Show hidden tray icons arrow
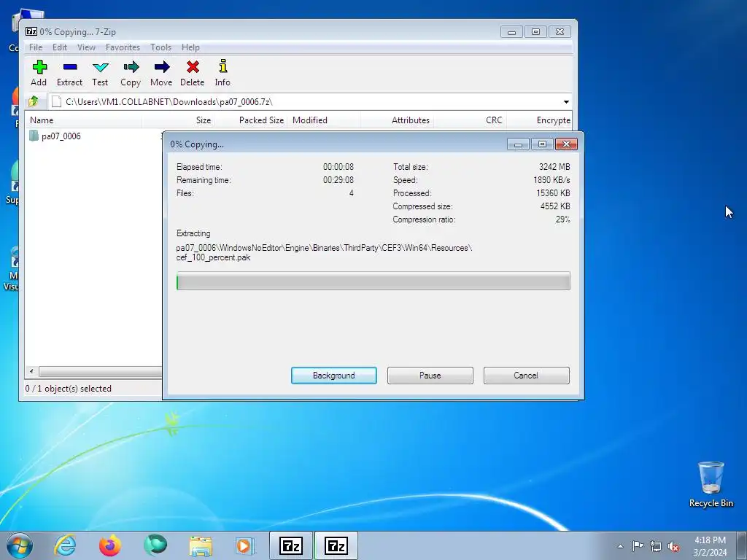The image size is (747, 560). click(x=620, y=546)
